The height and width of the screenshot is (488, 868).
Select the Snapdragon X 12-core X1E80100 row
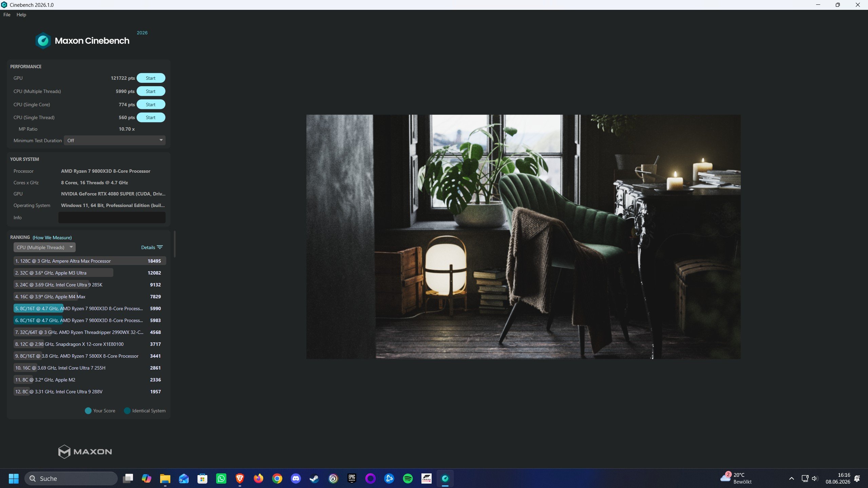coord(90,344)
